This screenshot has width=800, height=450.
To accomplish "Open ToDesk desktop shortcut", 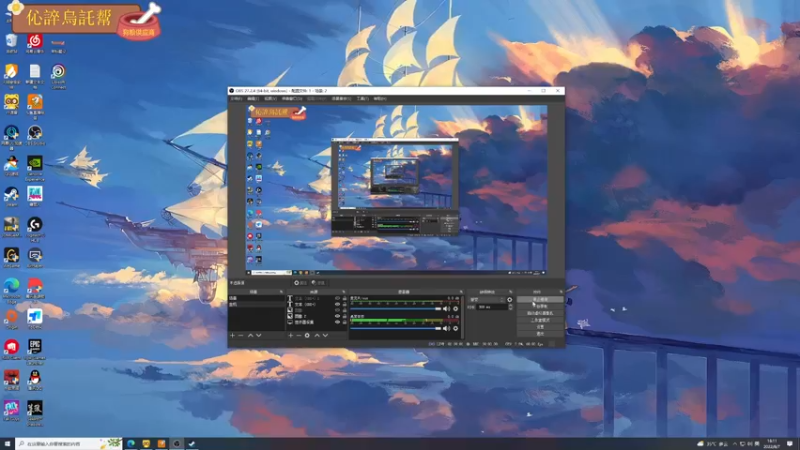I will pyautogui.click(x=35, y=319).
